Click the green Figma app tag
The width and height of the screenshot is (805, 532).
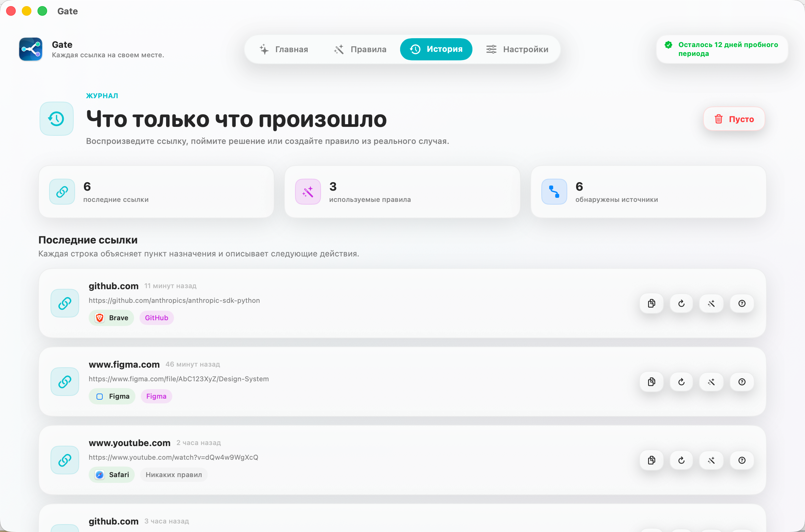pos(112,396)
